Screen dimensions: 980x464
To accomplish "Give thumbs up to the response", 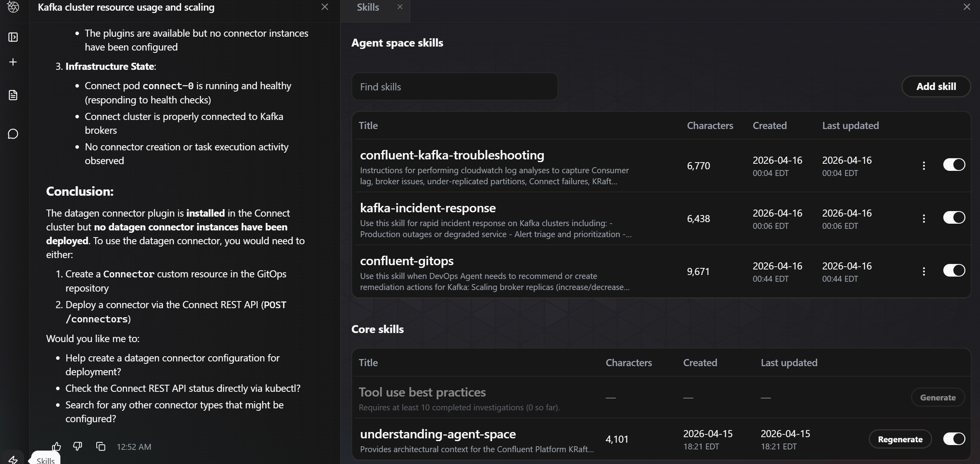I will (56, 446).
